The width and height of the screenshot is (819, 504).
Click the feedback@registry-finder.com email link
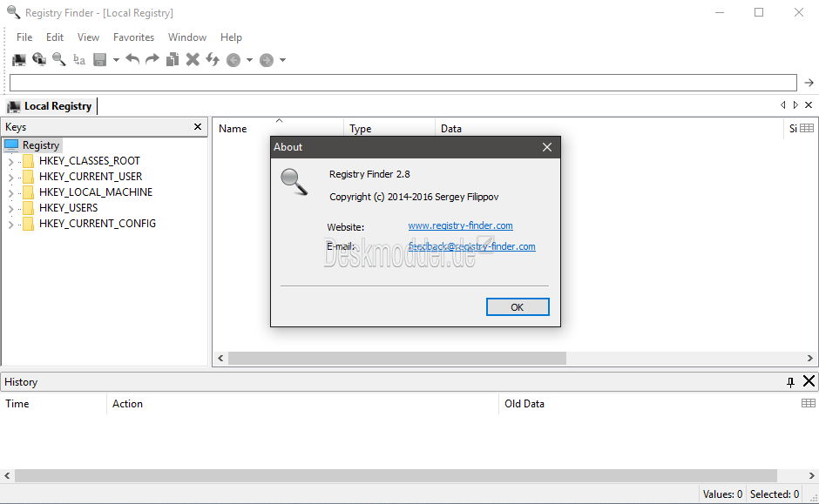tap(471, 246)
